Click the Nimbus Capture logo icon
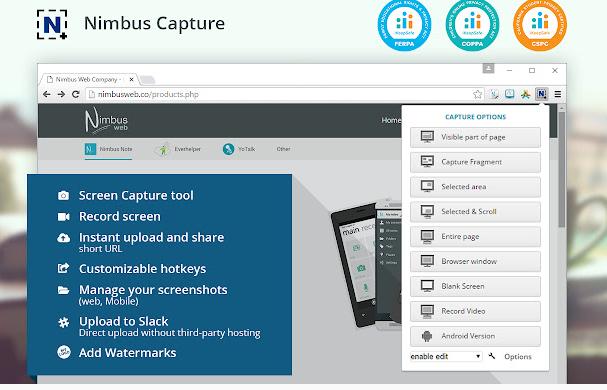 [x=52, y=24]
